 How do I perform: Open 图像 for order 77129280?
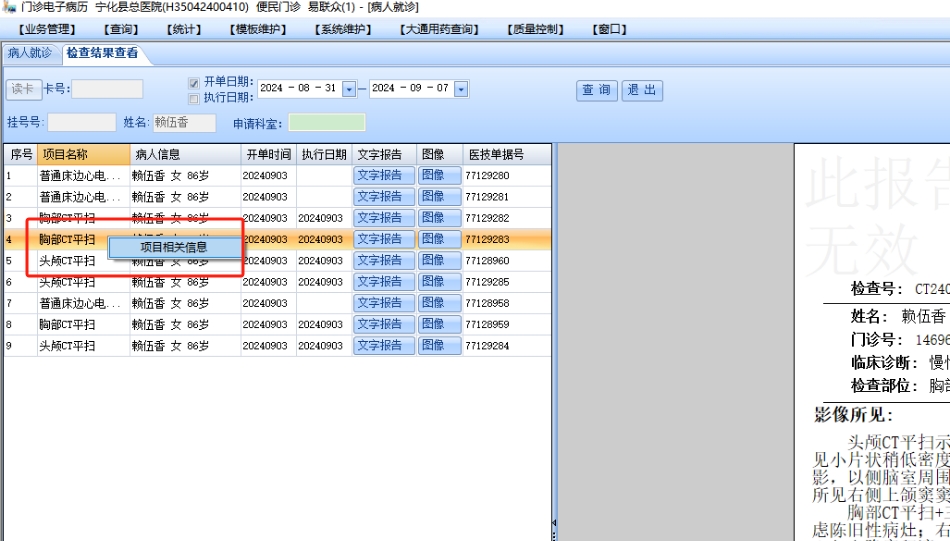439,176
